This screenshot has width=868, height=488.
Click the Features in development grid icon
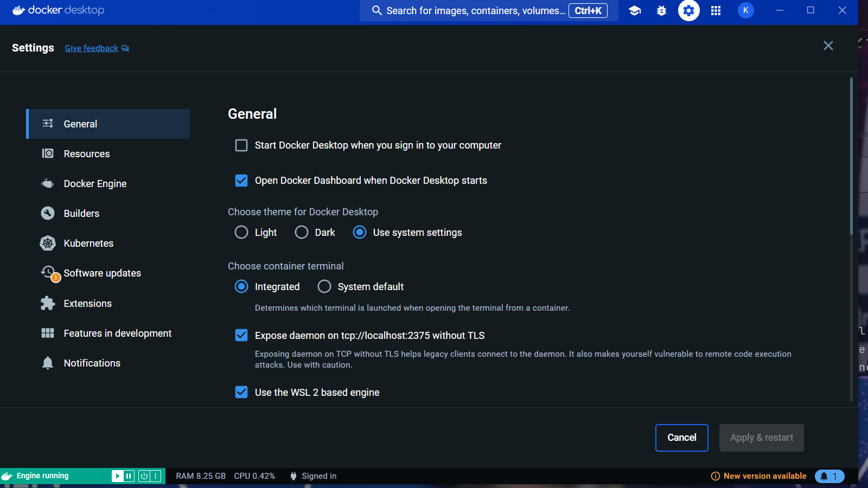[x=48, y=333]
